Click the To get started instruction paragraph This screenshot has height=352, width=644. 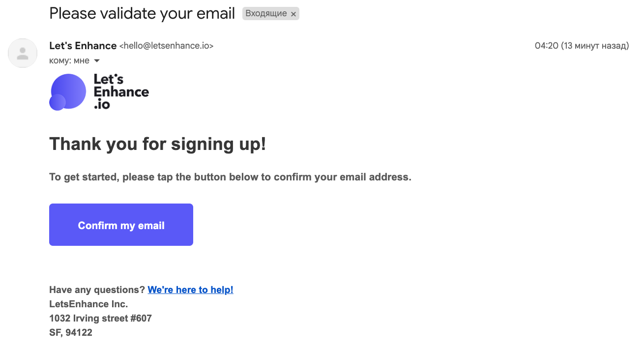230,177
